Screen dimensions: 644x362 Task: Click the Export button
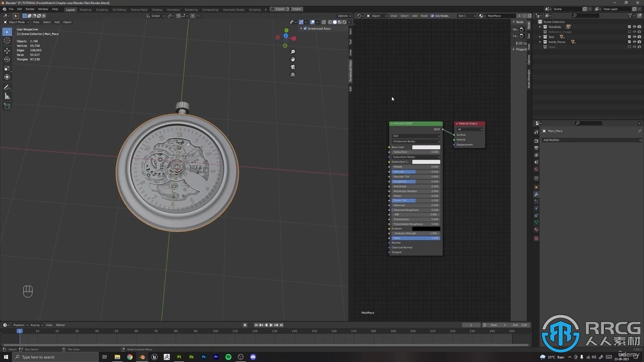click(278, 9)
